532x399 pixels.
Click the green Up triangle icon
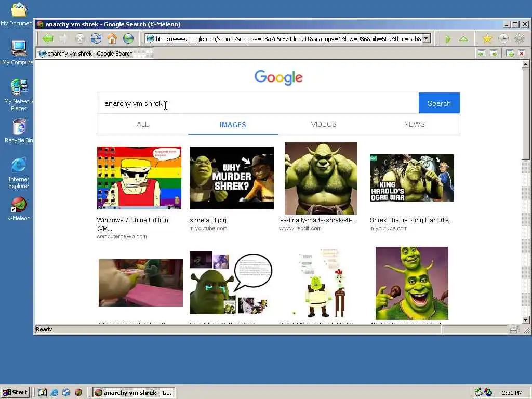coord(463,39)
